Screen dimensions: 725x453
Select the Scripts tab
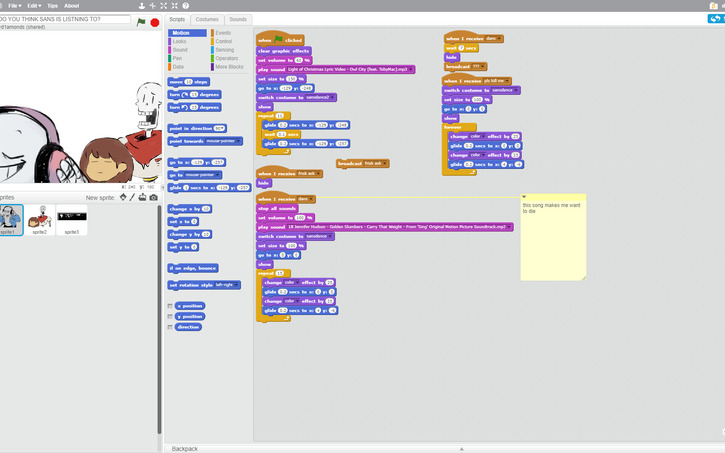point(177,19)
